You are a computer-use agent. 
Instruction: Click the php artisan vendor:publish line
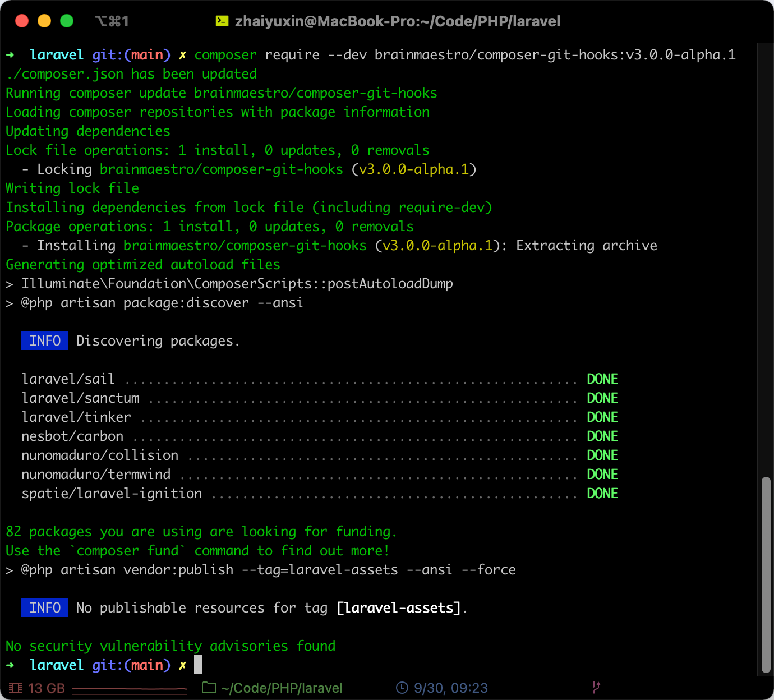coord(261,570)
